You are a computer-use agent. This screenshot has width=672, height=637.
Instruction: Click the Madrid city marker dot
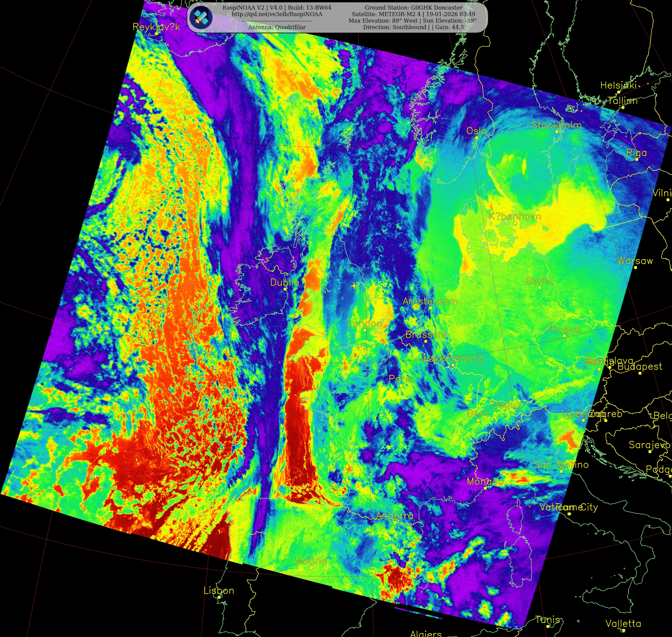[x=311, y=567]
